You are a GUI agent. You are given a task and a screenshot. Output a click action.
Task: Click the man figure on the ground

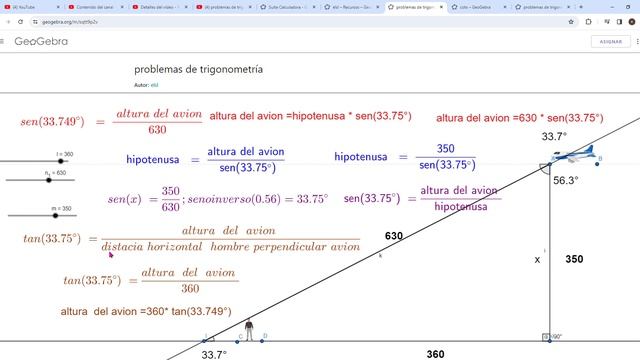point(249,330)
